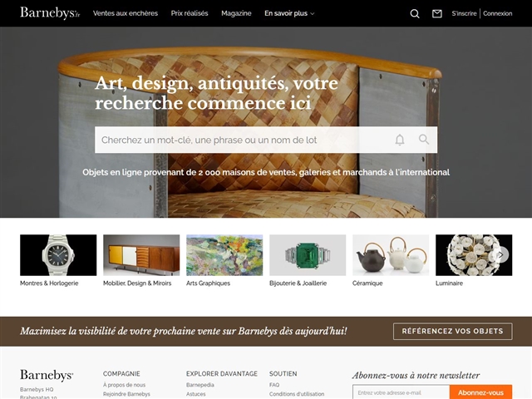Click the orange Abonnez-vous button
Image resolution: width=532 pixels, height=399 pixels.
(x=480, y=392)
